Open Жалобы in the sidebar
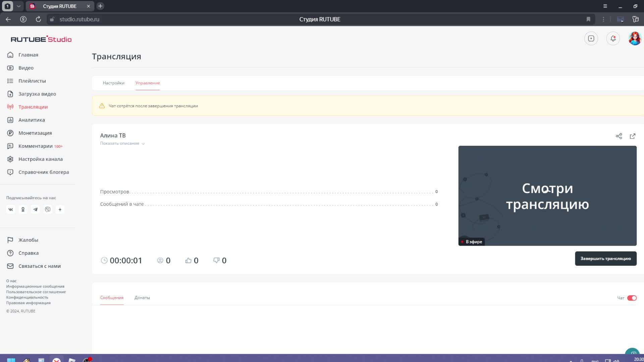Image resolution: width=644 pixels, height=362 pixels. [23, 240]
